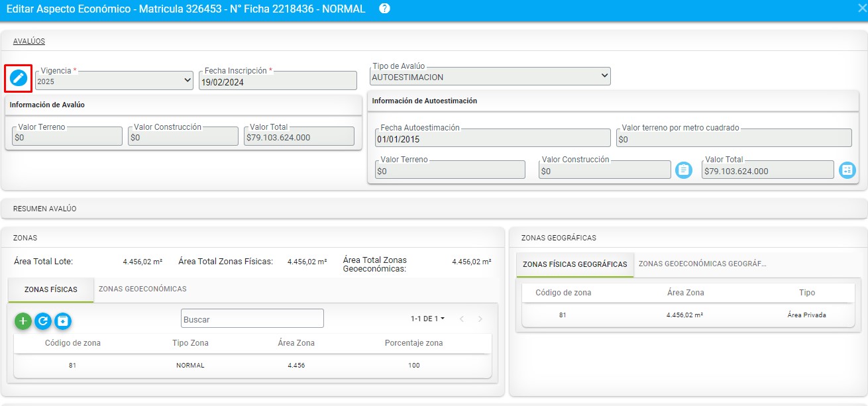
Task: Click the clipboard icon beside Valor Construcción
Action: coord(684,170)
